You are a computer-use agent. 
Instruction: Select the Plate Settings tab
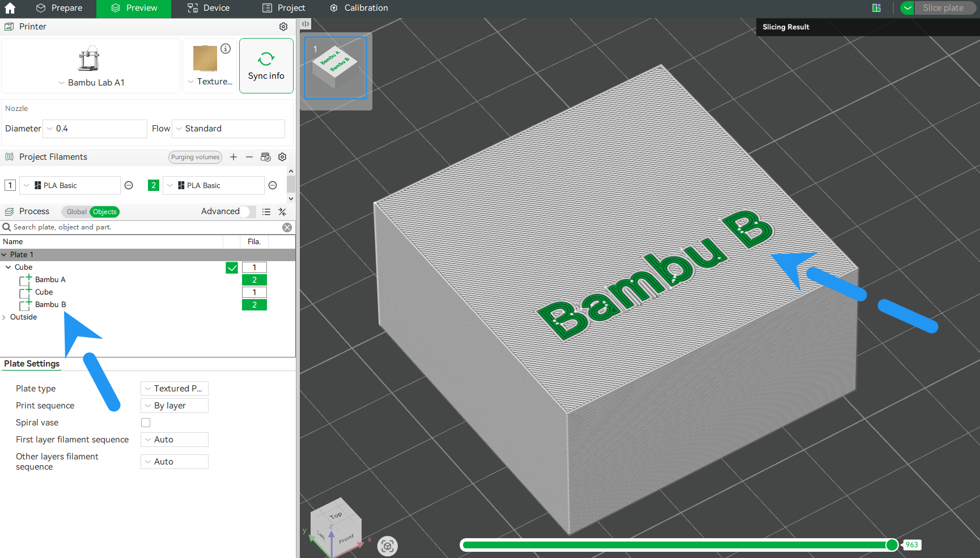[32, 364]
